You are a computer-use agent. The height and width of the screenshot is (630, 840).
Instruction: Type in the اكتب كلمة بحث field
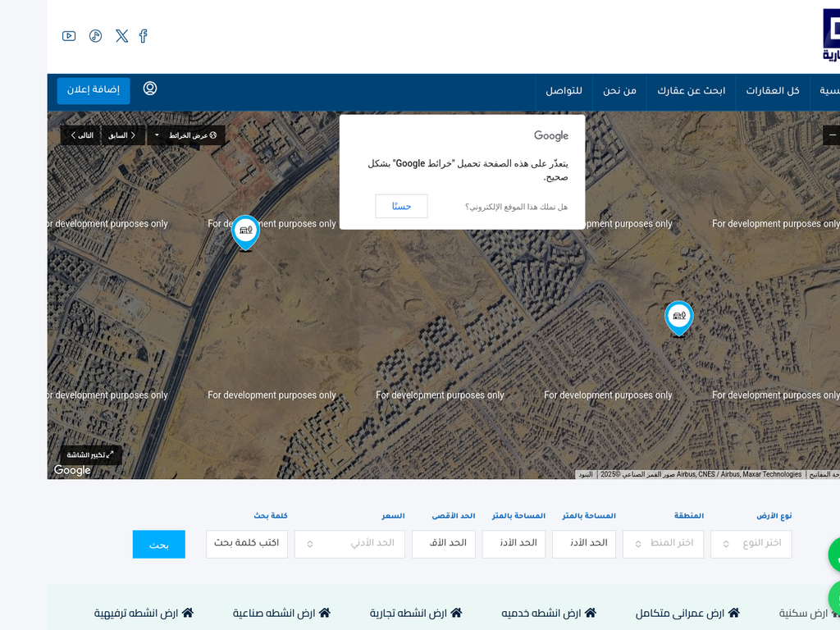246,544
